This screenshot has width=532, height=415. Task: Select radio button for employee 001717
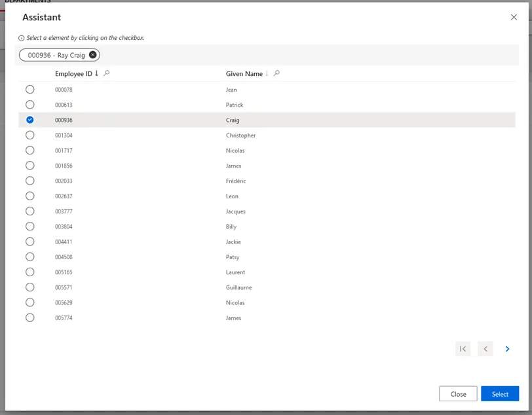click(x=30, y=150)
